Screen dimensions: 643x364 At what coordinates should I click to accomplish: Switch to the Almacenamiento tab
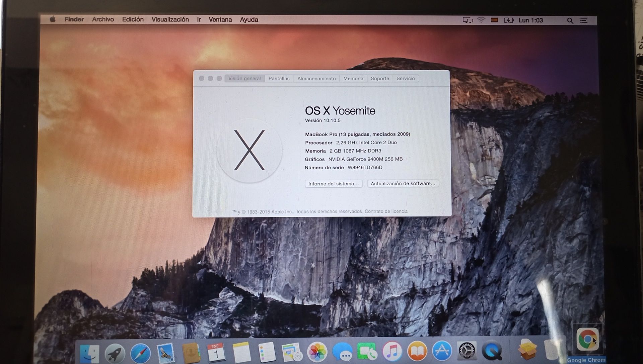(316, 78)
